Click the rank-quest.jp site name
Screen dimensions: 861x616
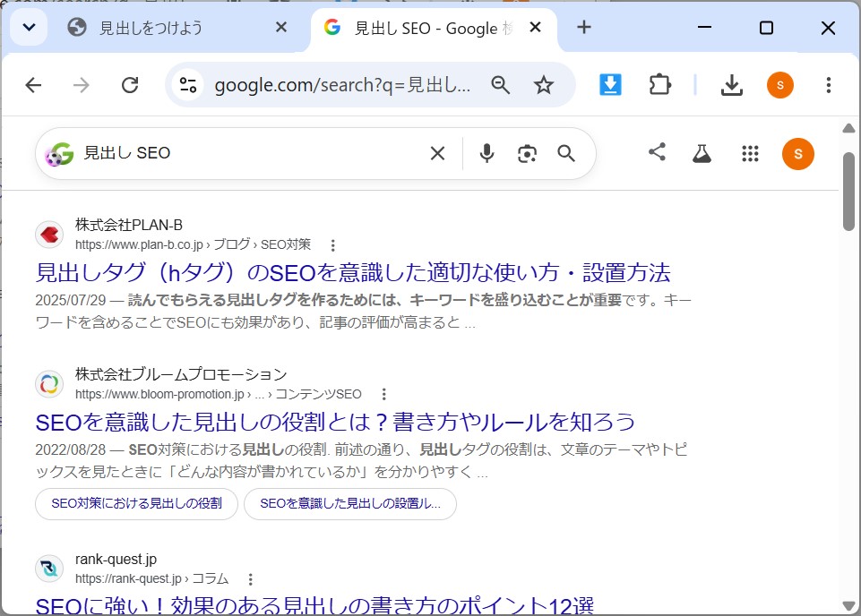116,559
